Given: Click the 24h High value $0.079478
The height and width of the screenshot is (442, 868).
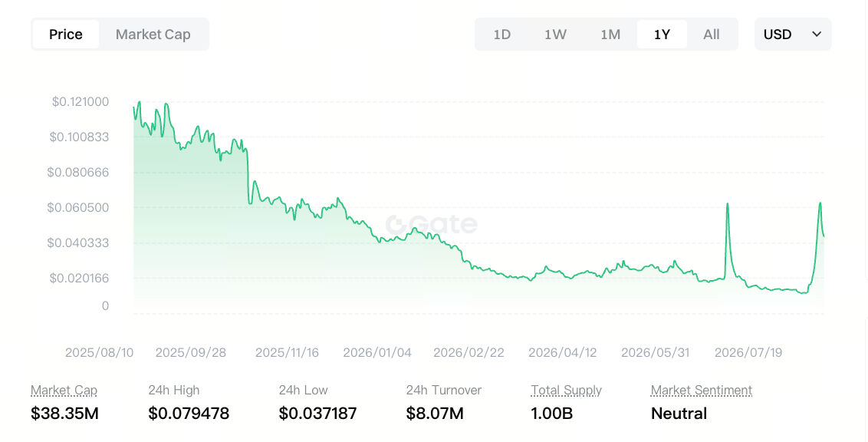Looking at the screenshot, I should pos(189,414).
